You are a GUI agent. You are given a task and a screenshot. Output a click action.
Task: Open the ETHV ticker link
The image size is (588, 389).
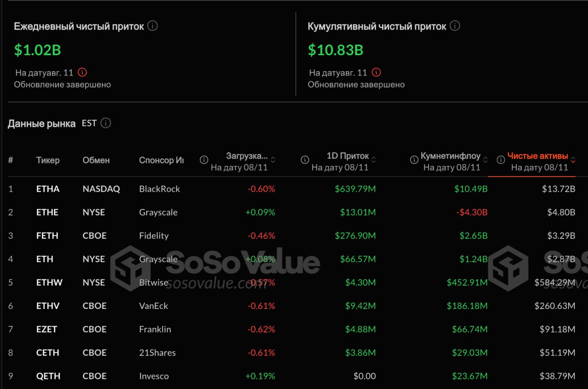(x=48, y=306)
